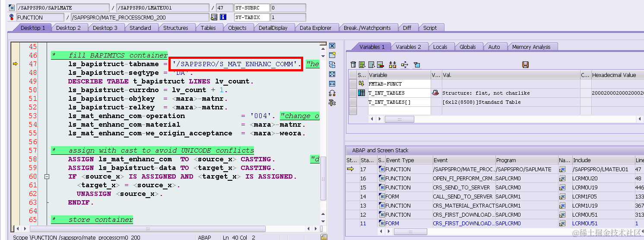This screenshot has width=644, height=240.
Task: Click the blue information icon in header
Action: pyautogui.click(x=223, y=17)
